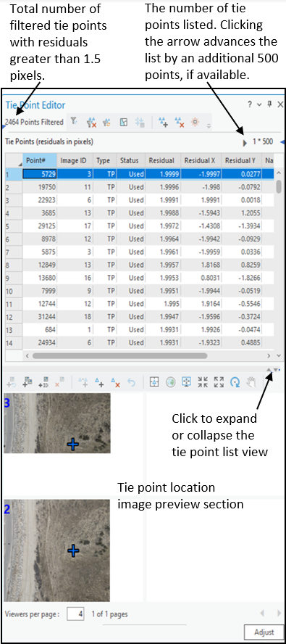This screenshot has height=644, width=286.
Task: Click the filter tie points funnel icon
Action: click(x=73, y=121)
